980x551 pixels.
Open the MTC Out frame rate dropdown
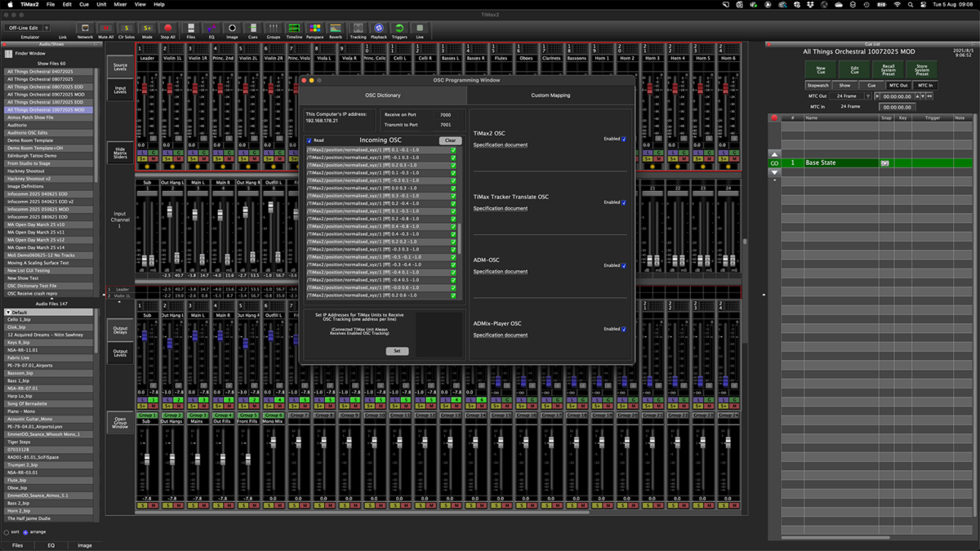click(x=868, y=96)
